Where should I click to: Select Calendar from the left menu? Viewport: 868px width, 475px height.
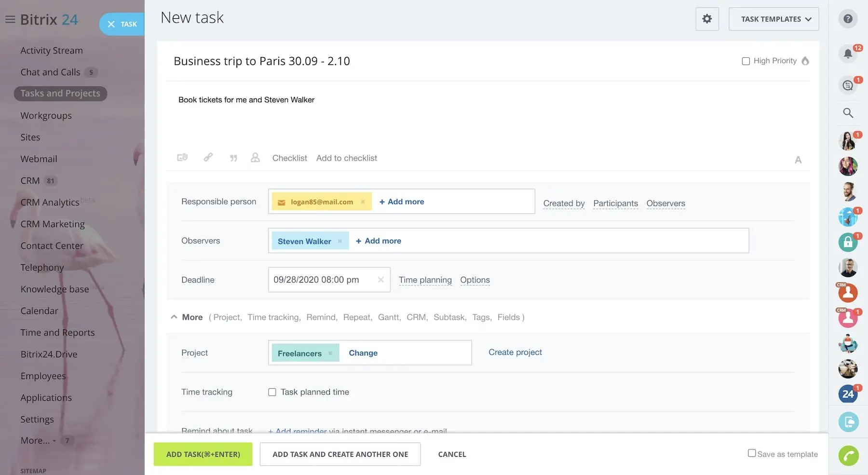click(39, 311)
